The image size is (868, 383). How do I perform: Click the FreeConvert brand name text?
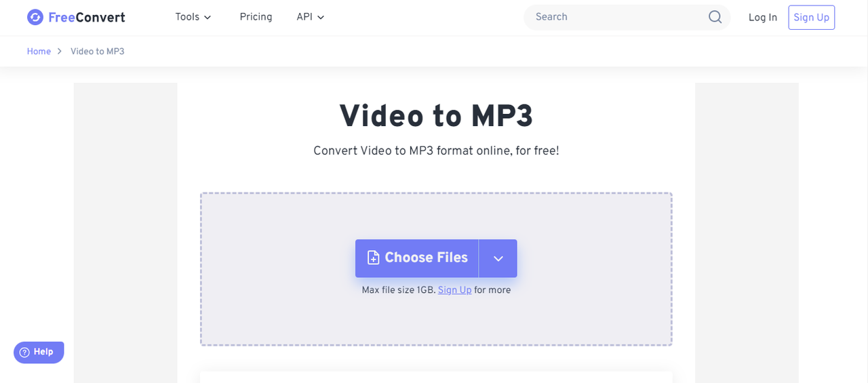point(87,18)
